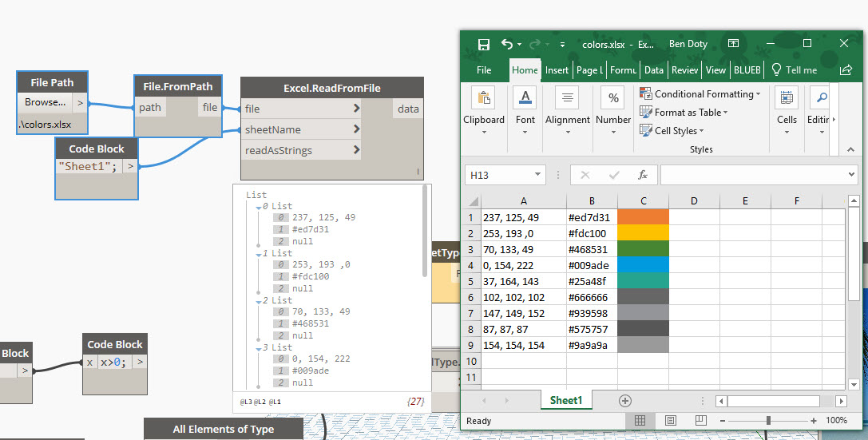
Task: Open the Number format percent icon
Action: (613, 98)
